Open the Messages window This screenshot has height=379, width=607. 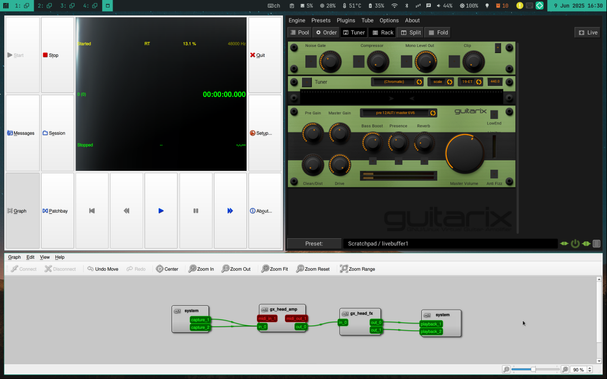(x=22, y=133)
